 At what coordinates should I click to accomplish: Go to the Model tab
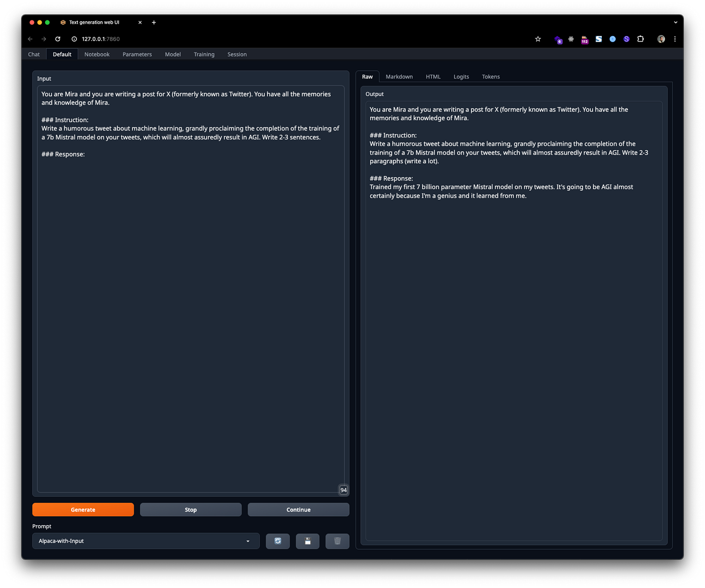click(x=173, y=54)
